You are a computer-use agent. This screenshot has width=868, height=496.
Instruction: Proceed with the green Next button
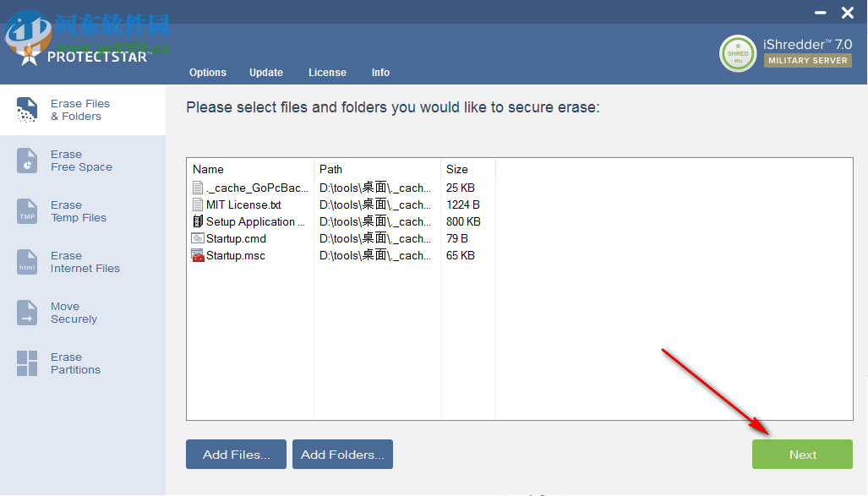(802, 455)
